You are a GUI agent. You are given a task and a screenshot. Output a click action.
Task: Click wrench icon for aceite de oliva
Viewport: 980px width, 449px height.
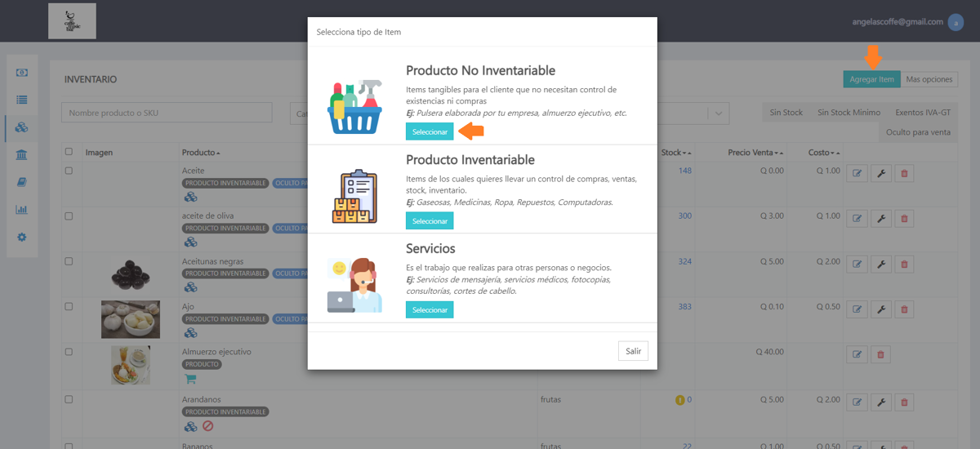pos(881,218)
